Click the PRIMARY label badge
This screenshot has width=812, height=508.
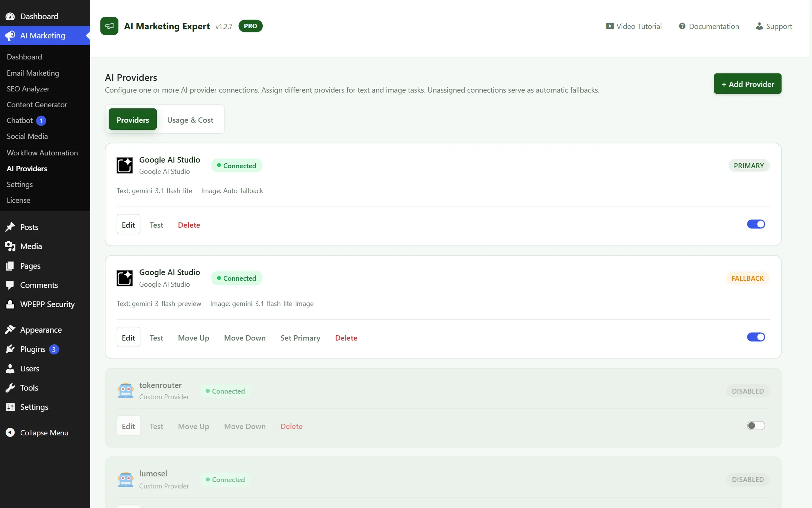748,166
